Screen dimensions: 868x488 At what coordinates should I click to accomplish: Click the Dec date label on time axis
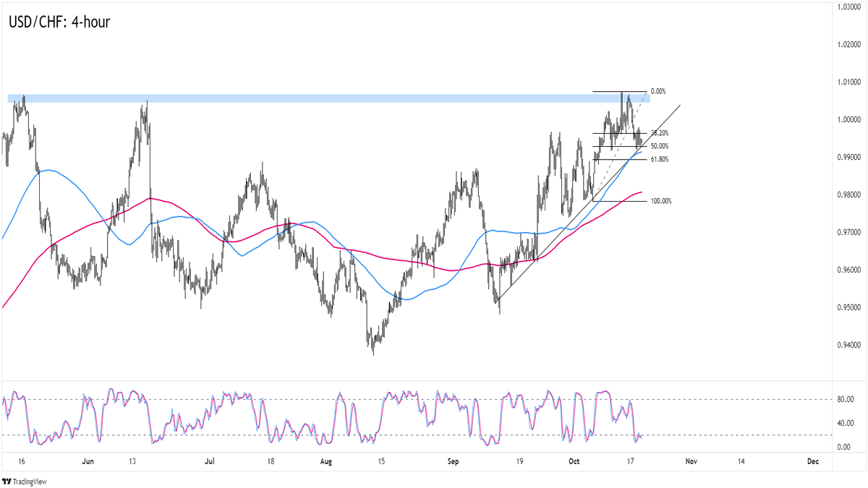tap(812, 460)
